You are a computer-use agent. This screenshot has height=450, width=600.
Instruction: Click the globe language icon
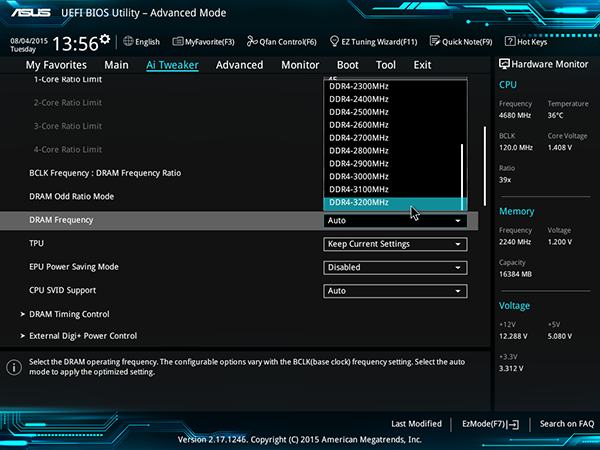[128, 41]
